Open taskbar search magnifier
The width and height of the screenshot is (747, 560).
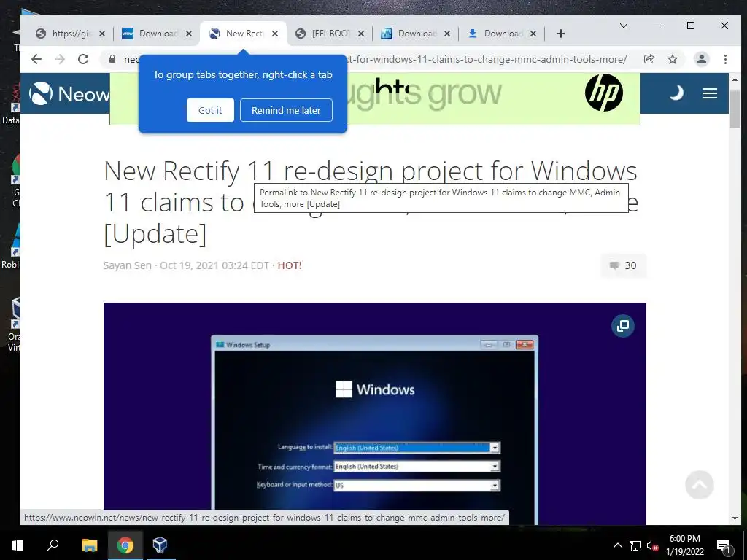point(53,545)
